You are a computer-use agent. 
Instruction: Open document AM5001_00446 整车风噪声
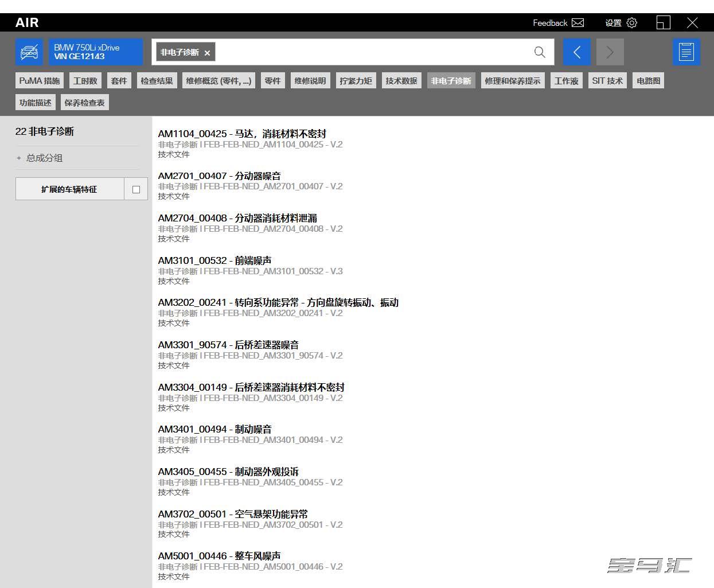220,556
